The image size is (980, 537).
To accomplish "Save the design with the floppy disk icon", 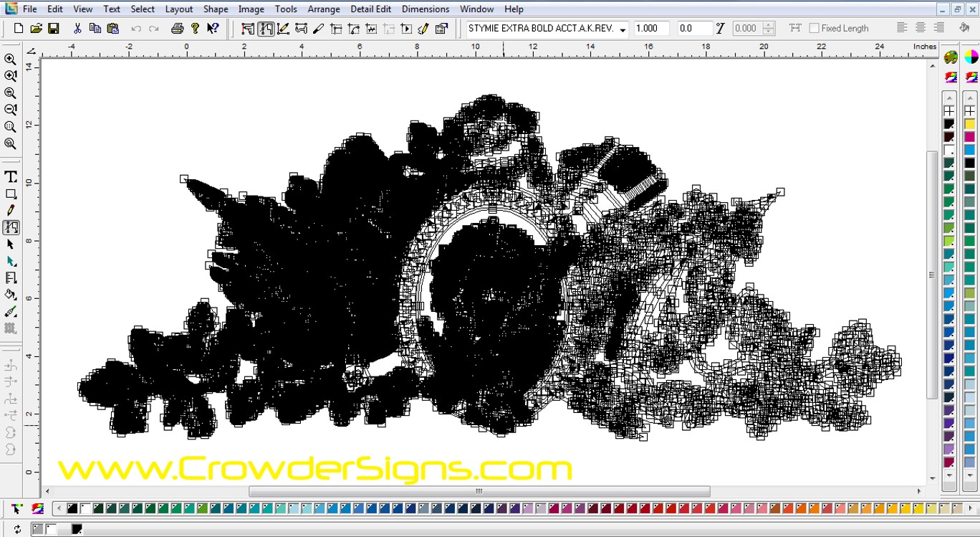I will (x=54, y=29).
